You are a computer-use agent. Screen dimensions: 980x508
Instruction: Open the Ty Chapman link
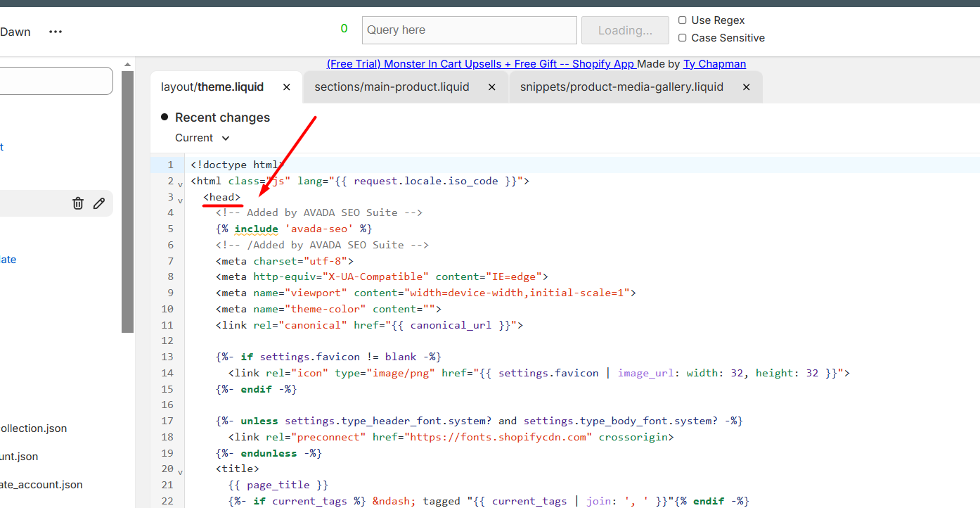pos(714,64)
